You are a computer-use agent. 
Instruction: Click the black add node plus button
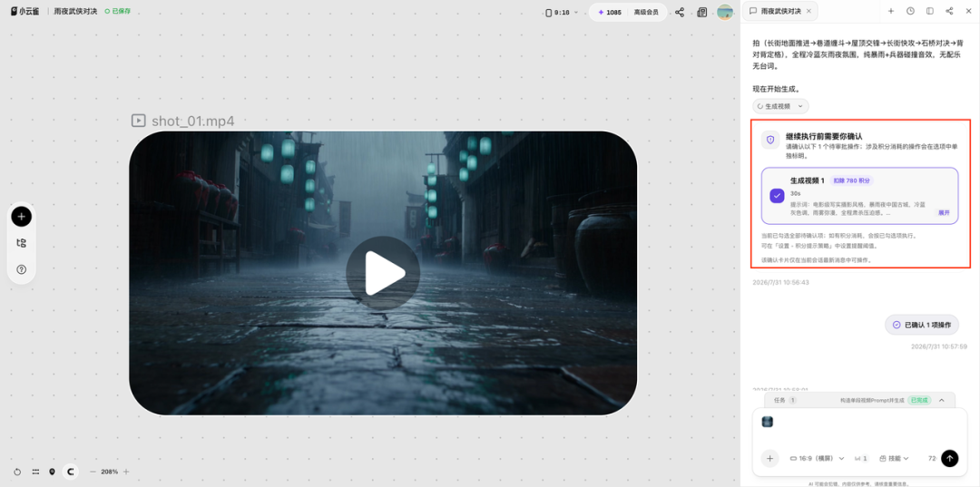[21, 217]
